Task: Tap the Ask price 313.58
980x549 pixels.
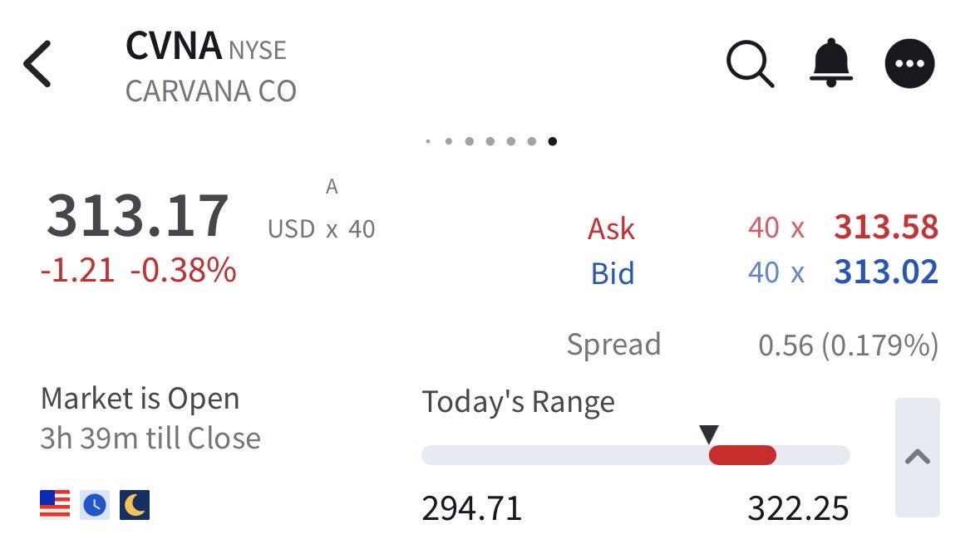Action: [x=886, y=228]
